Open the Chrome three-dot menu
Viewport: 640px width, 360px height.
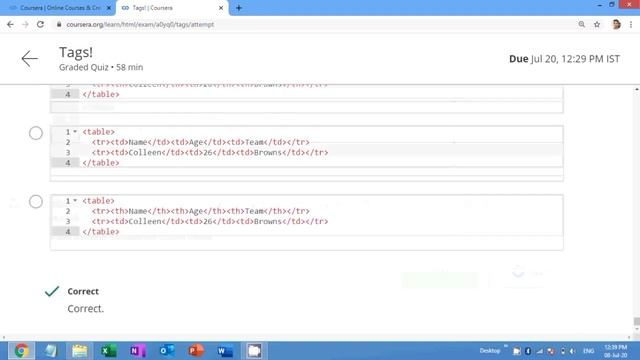(x=631, y=24)
